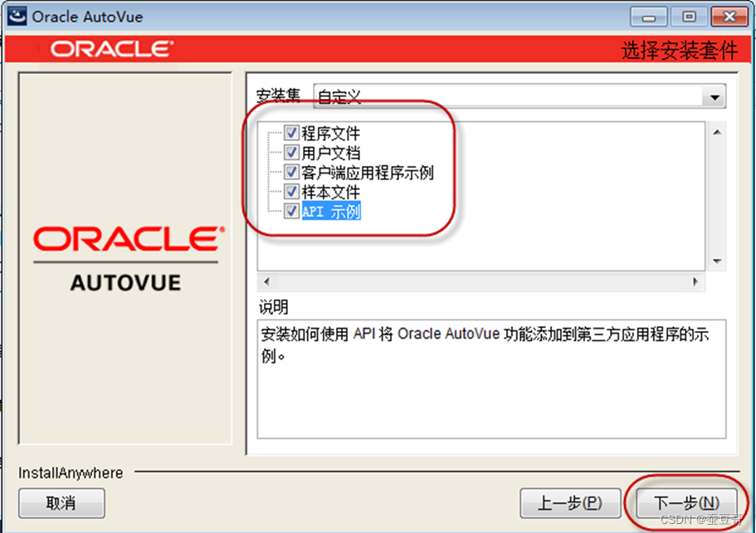Uncheck the 用户文档 checkbox

pyautogui.click(x=291, y=153)
